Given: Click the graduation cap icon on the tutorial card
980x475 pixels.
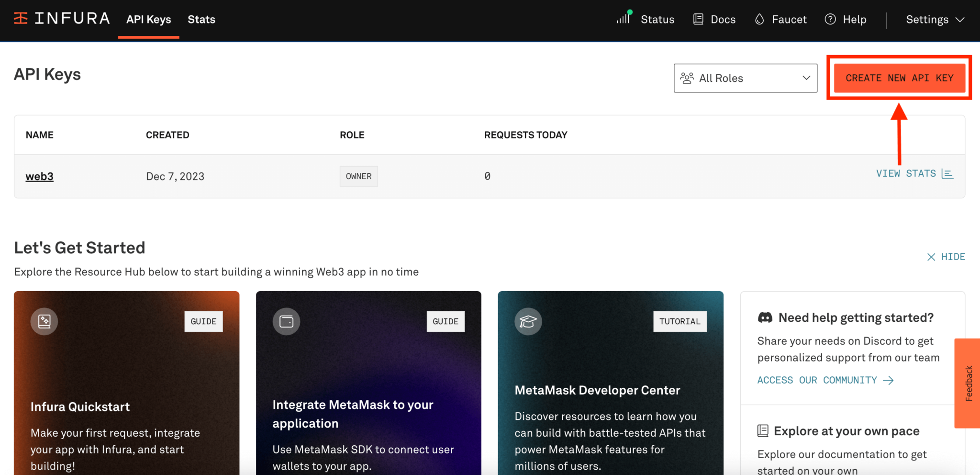Looking at the screenshot, I should click(x=528, y=321).
